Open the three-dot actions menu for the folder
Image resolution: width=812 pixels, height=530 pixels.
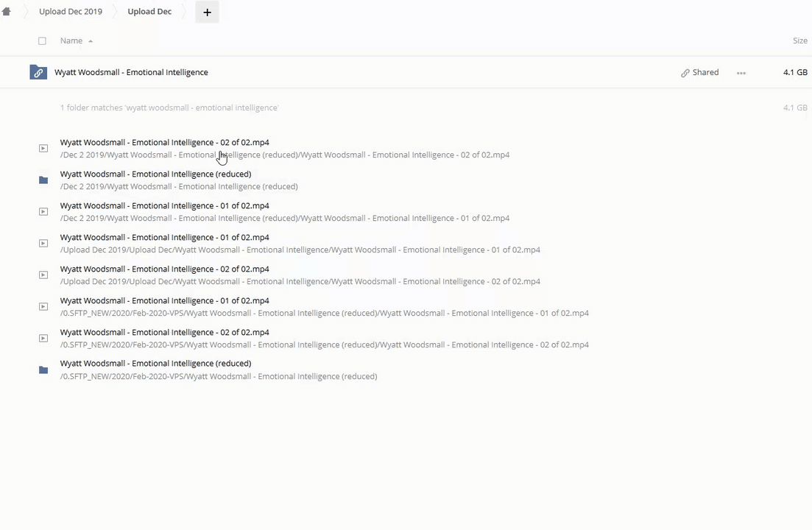click(741, 72)
